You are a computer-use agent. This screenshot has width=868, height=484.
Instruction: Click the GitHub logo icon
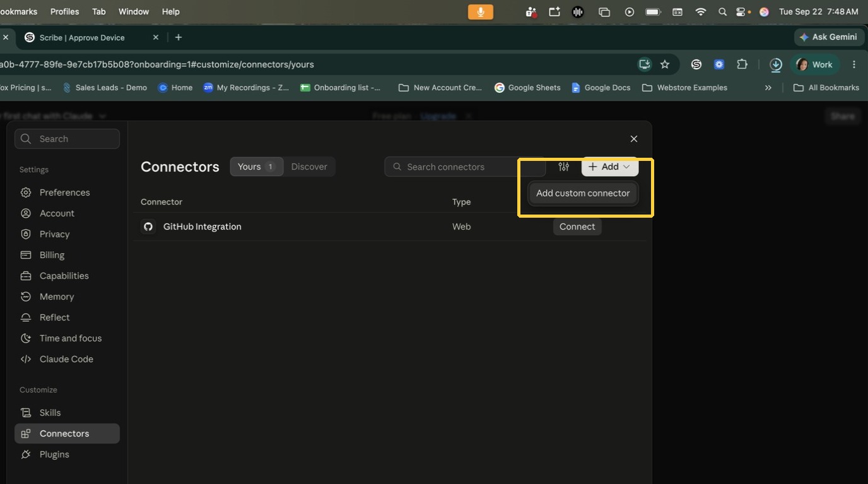(x=148, y=227)
